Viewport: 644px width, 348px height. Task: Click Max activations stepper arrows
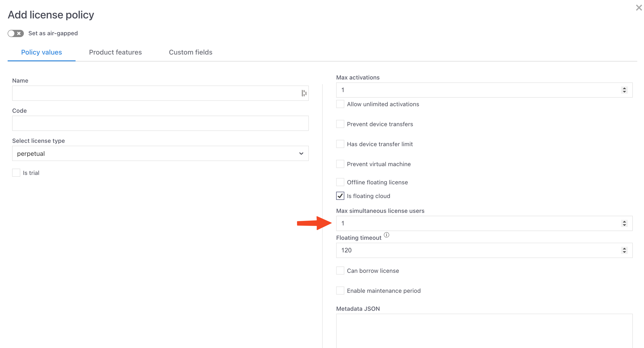624,90
